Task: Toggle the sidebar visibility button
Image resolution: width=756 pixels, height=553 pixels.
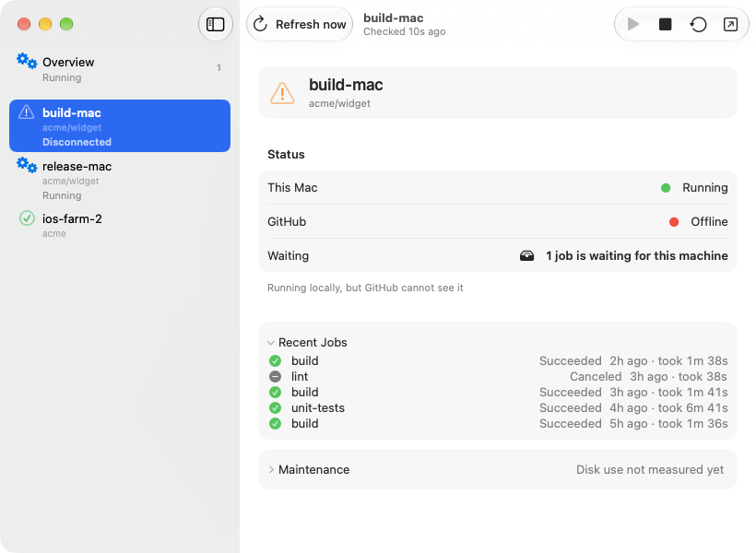Action: tap(215, 24)
